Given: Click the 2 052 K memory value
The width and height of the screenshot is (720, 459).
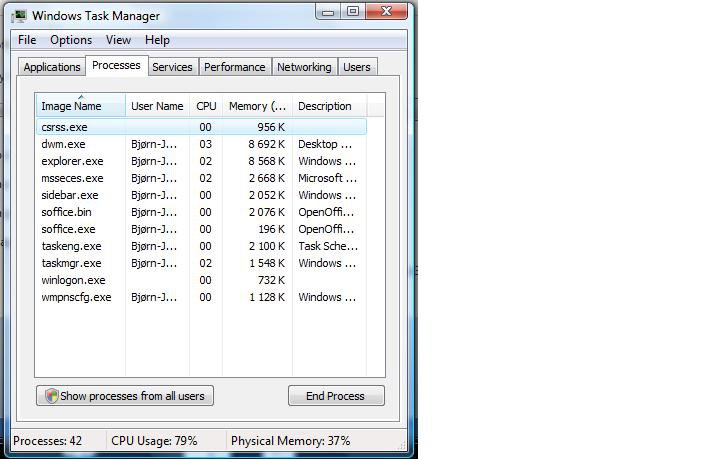Looking at the screenshot, I should click(x=267, y=195).
